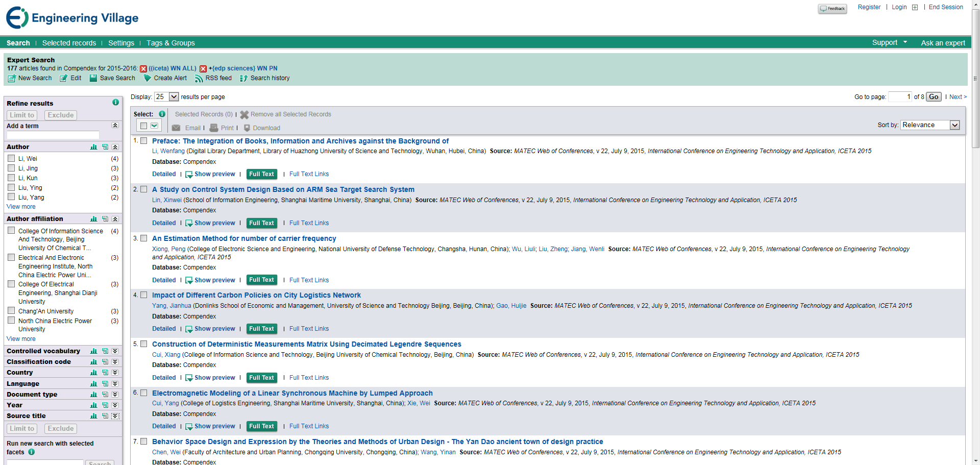Download Author affiliation facet data icon
Image resolution: width=980 pixels, height=465 pixels.
pyautogui.click(x=105, y=219)
